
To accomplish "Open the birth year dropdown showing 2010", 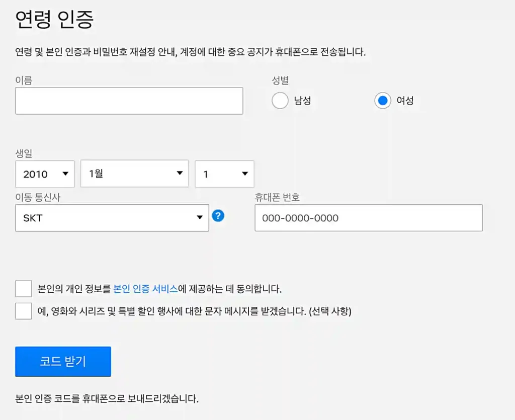I will [x=45, y=174].
